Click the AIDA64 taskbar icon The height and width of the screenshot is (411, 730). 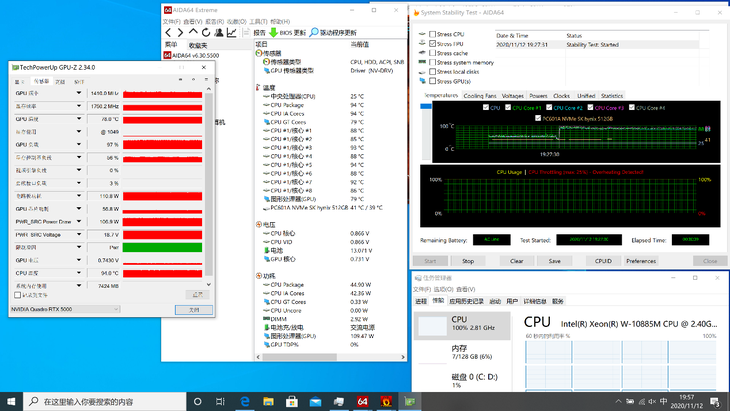pyautogui.click(x=363, y=401)
